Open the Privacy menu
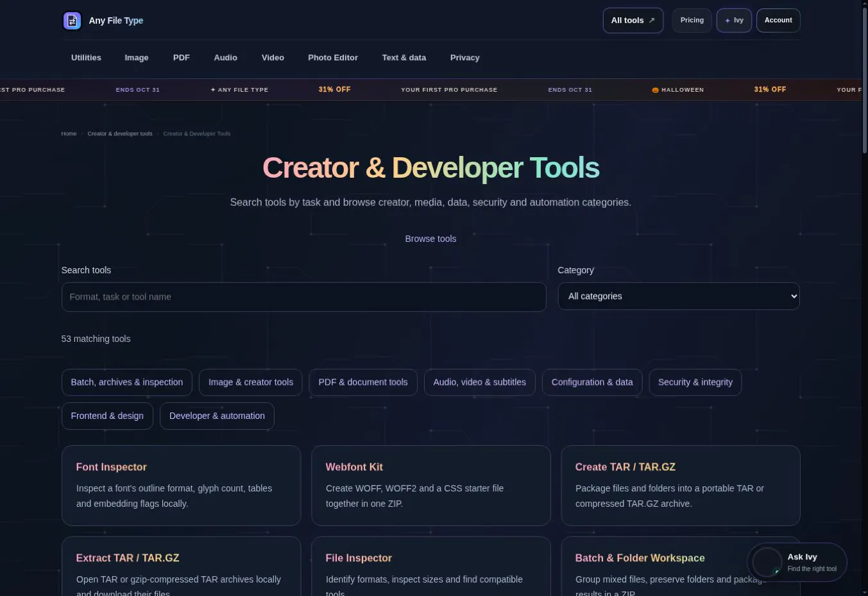Screen dimensions: 868x596 pyautogui.click(x=465, y=58)
